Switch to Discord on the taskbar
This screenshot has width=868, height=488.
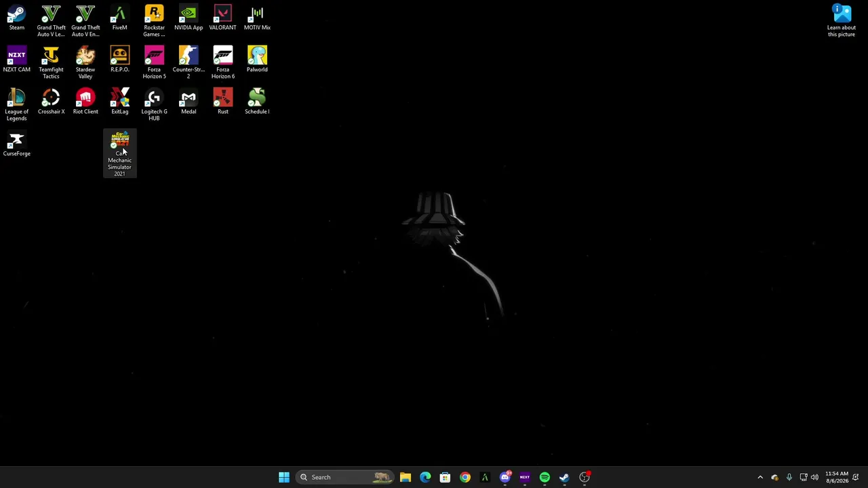pyautogui.click(x=505, y=477)
